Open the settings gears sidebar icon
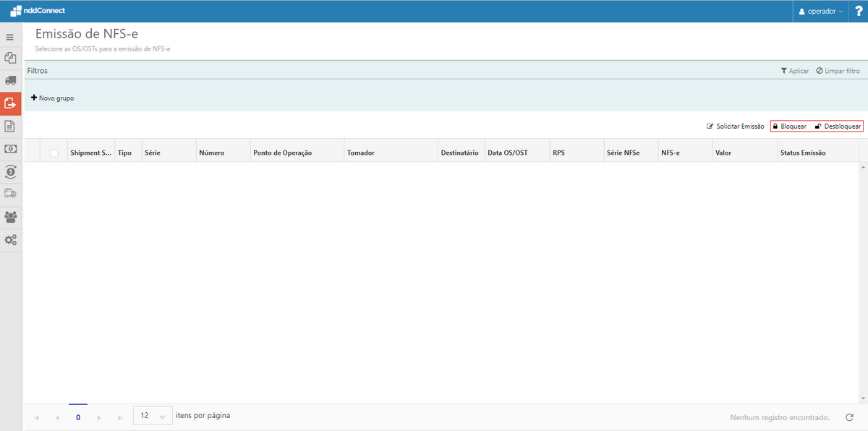868x431 pixels. [10, 239]
